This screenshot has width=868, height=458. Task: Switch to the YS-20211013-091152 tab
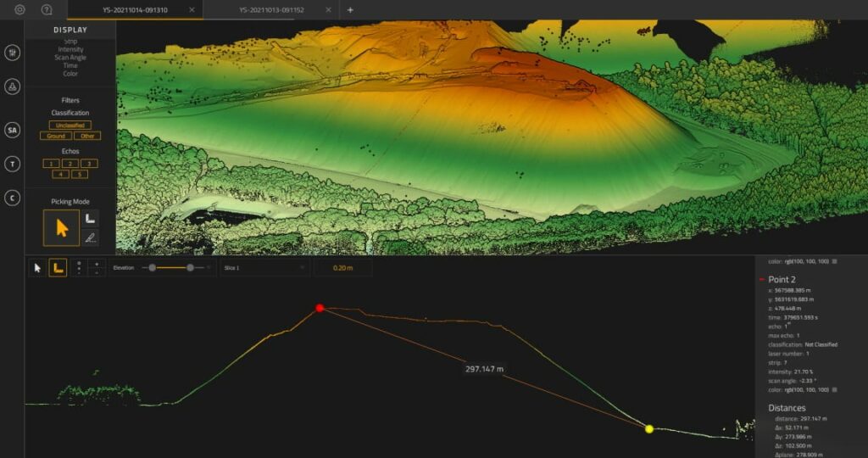[x=271, y=10]
